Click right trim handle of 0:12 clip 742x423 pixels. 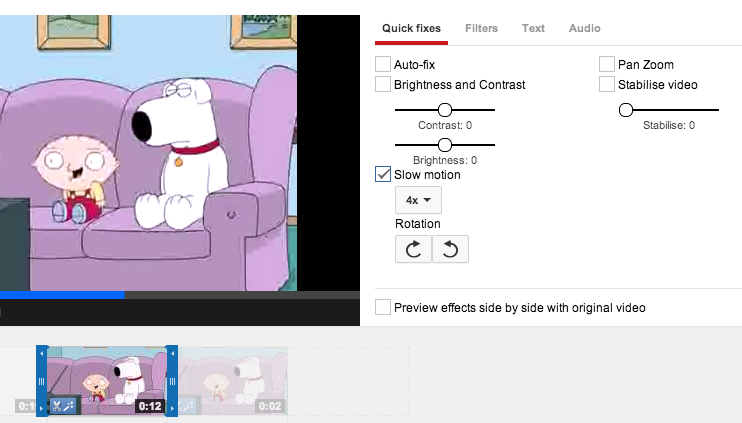pyautogui.click(x=172, y=381)
